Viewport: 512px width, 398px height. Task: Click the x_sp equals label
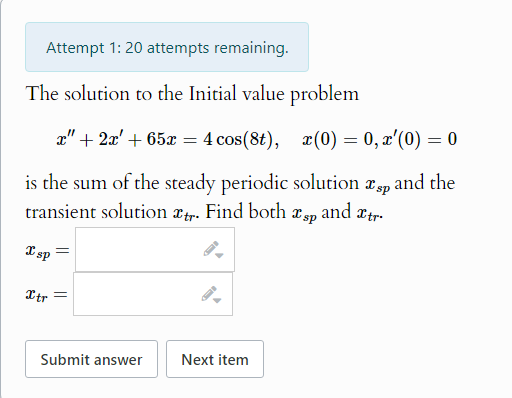(47, 250)
